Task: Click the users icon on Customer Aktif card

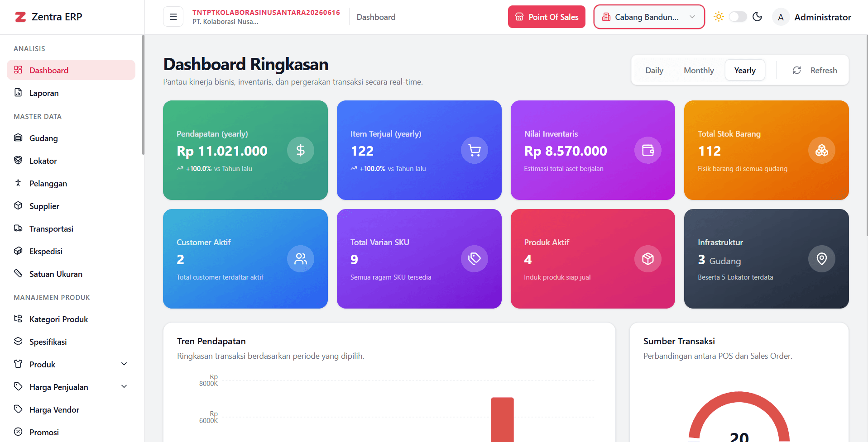Action: click(301, 259)
